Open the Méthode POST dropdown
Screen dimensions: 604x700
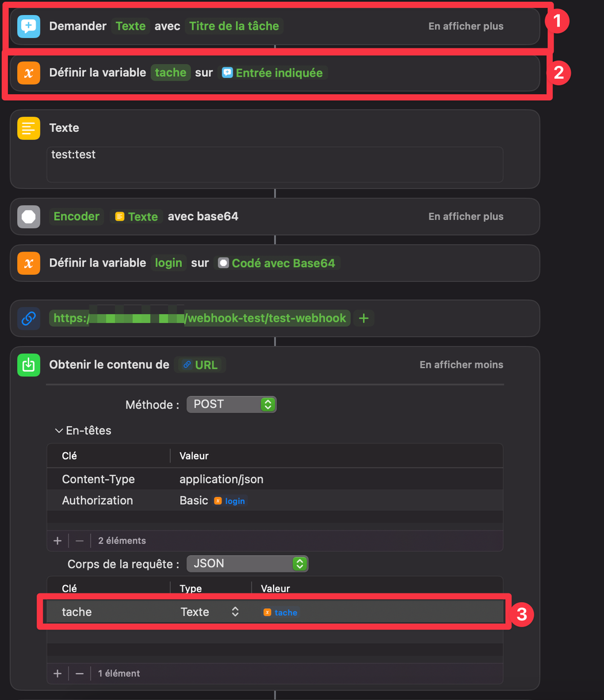231,404
